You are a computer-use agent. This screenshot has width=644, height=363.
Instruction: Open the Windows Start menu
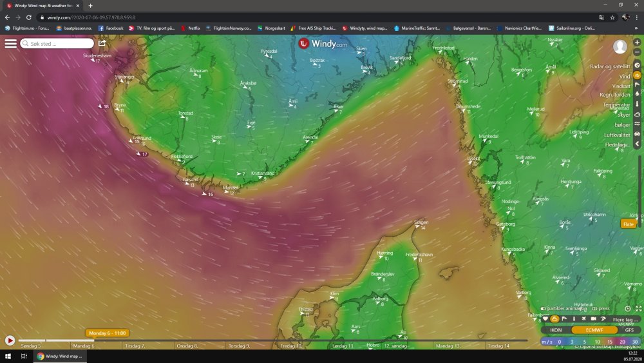(8, 356)
